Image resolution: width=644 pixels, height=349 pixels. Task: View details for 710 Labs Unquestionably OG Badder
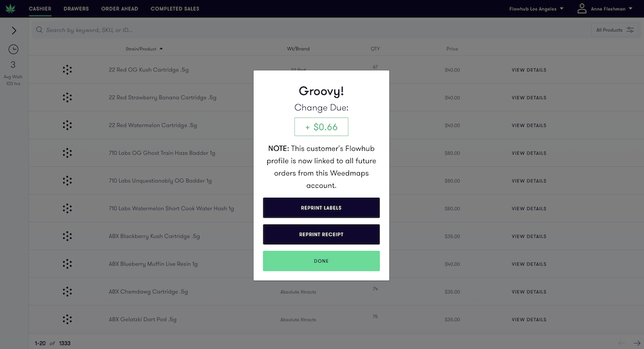point(529,181)
